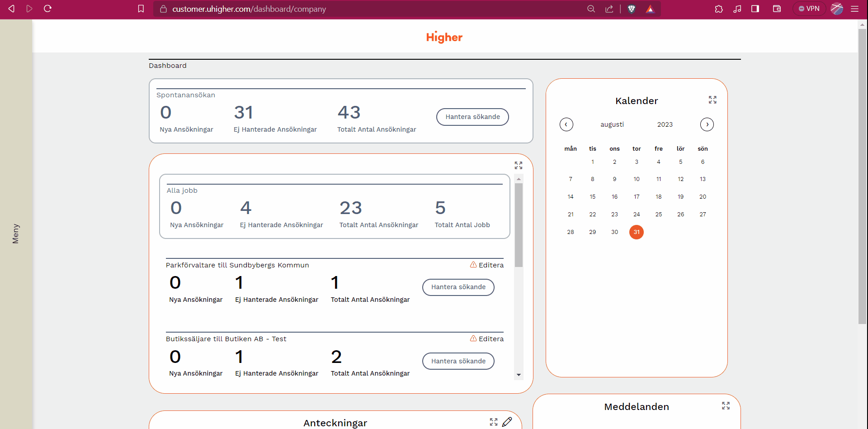868x429 pixels.
Task: Expand the Meddelanden widget
Action: pyautogui.click(x=726, y=406)
